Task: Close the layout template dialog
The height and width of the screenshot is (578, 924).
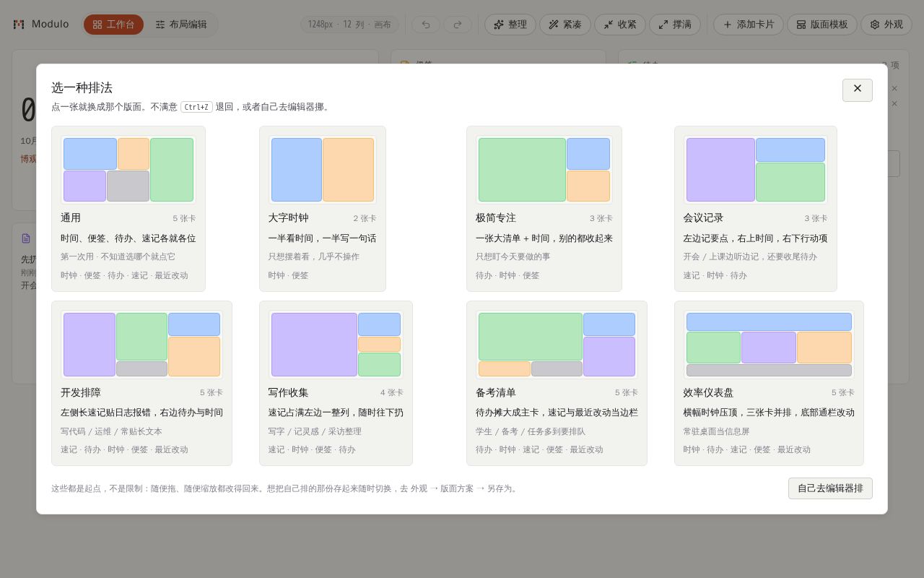Action: [857, 90]
